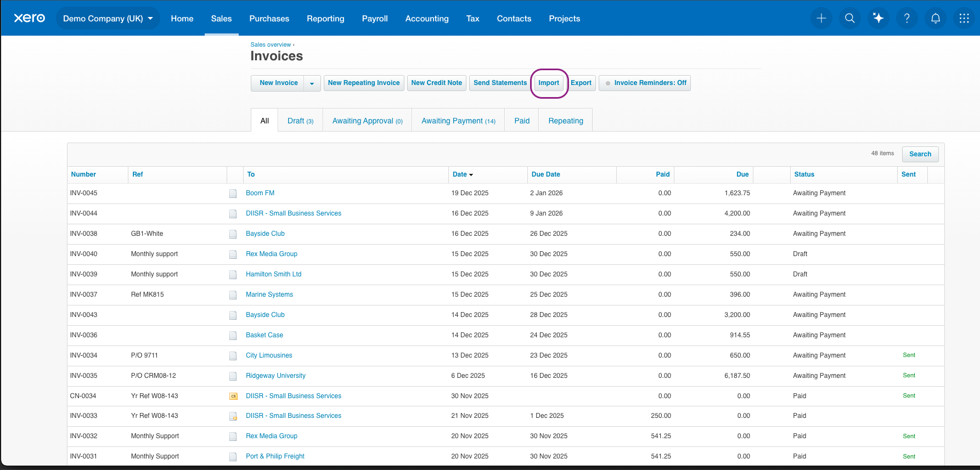Click document icon for INV-0044 row
The image size is (980, 470).
click(x=233, y=214)
